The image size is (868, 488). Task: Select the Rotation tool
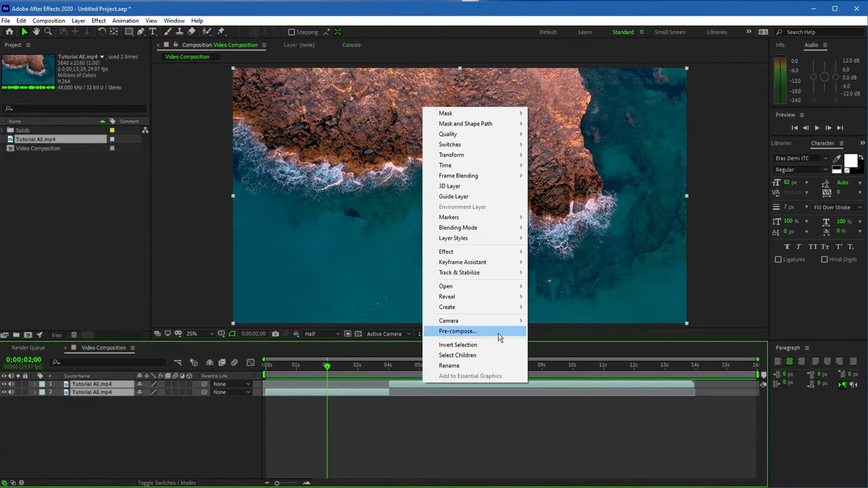coord(102,32)
